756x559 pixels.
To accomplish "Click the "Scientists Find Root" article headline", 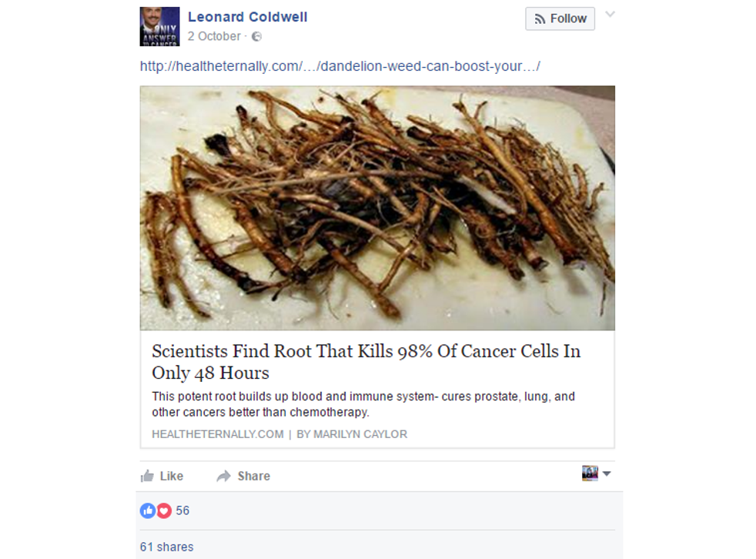I will coord(366,362).
